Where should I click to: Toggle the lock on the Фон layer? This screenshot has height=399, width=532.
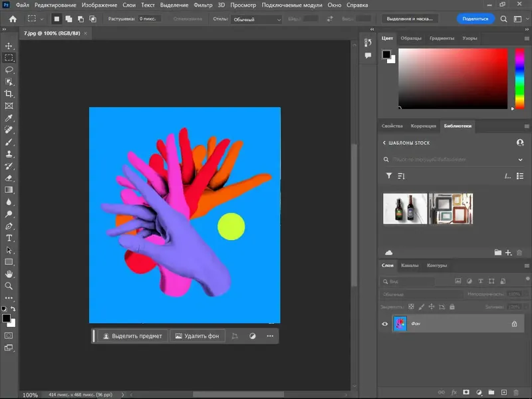click(514, 323)
